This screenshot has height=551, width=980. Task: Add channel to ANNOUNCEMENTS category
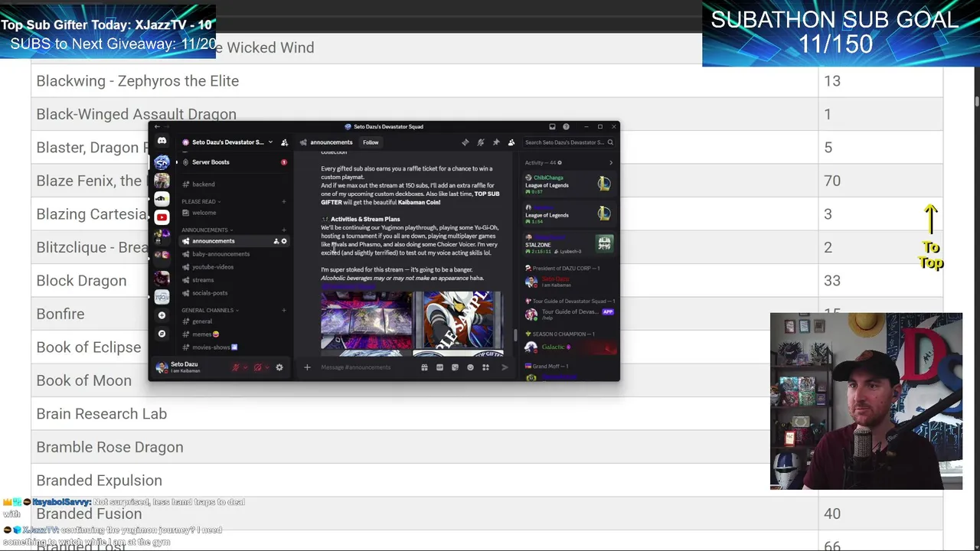(284, 230)
